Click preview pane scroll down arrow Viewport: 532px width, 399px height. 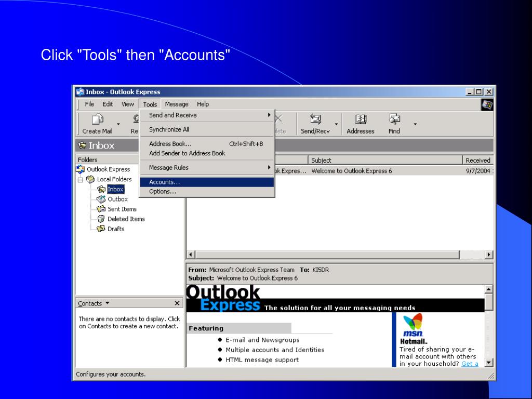click(x=488, y=363)
